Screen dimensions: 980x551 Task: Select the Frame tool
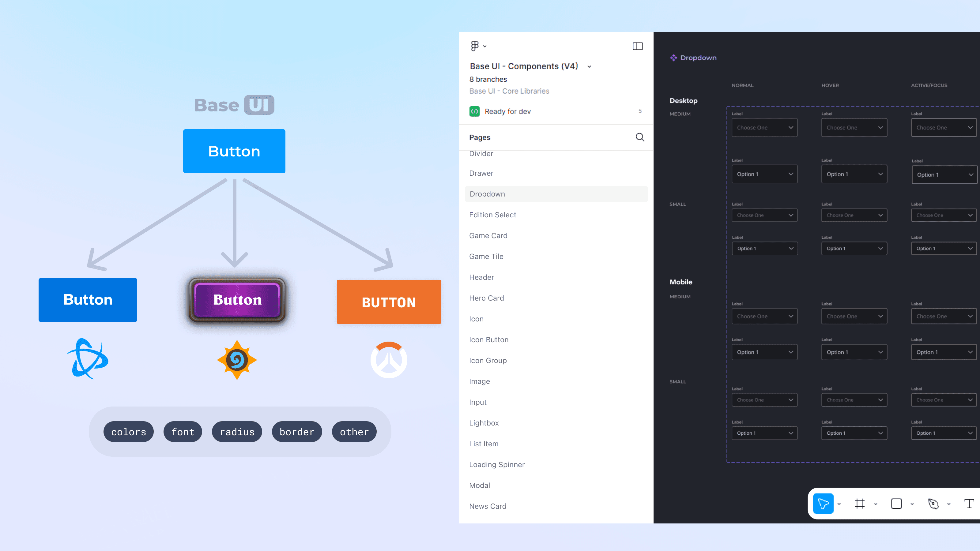coord(859,504)
